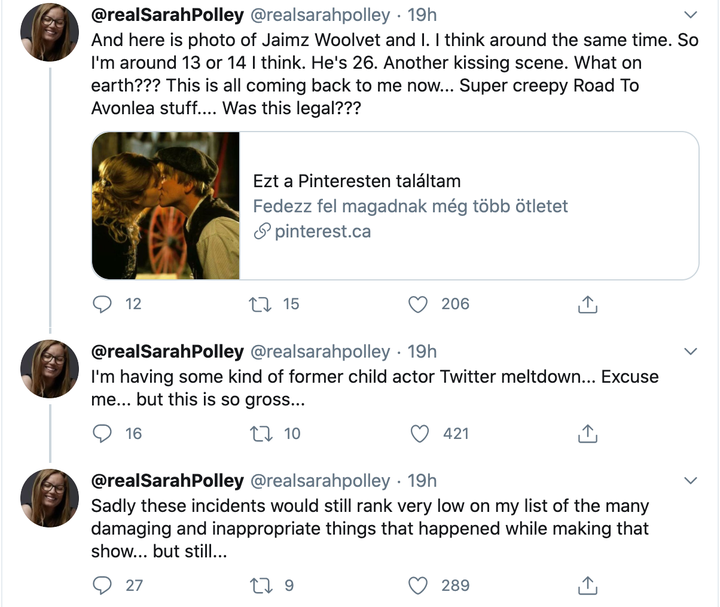Screen dimensions: 720x607
Task: Like the tweet with 206 likes
Action: pos(418,304)
